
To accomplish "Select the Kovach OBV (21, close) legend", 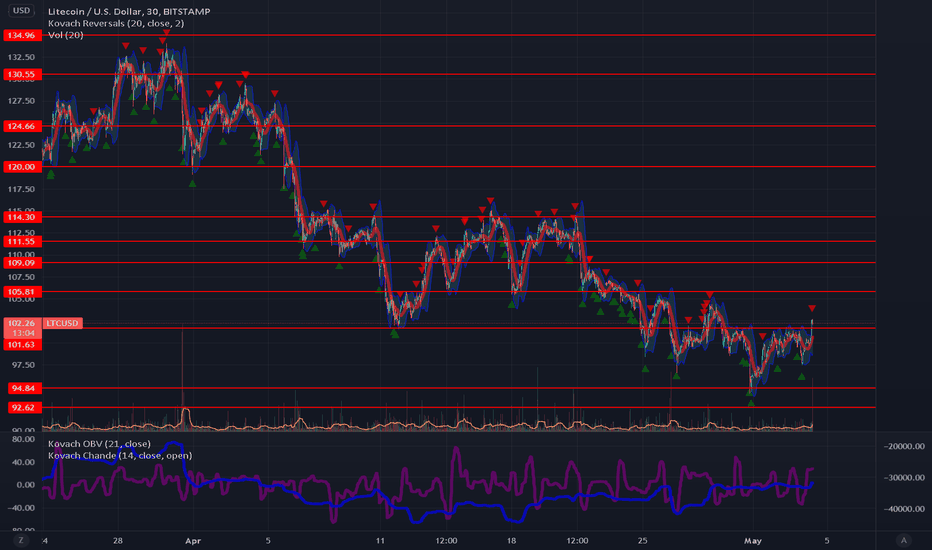I will click(x=99, y=444).
